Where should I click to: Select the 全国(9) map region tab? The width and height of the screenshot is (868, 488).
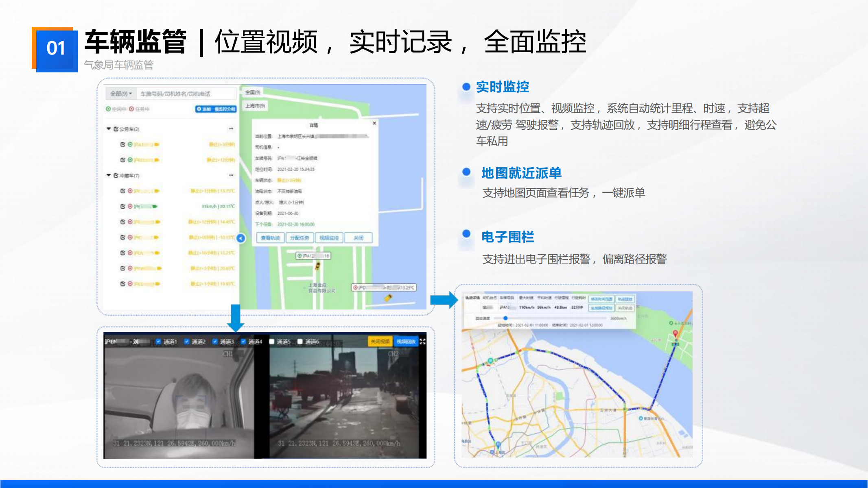click(253, 92)
